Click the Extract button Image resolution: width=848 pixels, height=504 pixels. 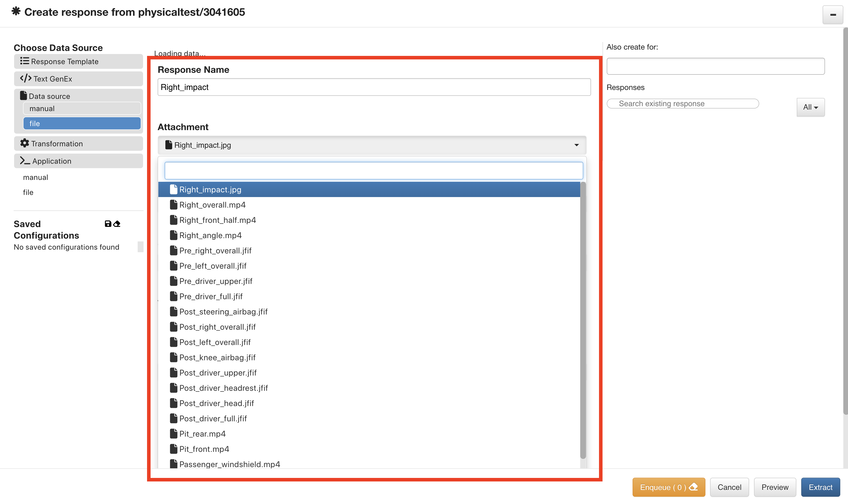pyautogui.click(x=820, y=487)
